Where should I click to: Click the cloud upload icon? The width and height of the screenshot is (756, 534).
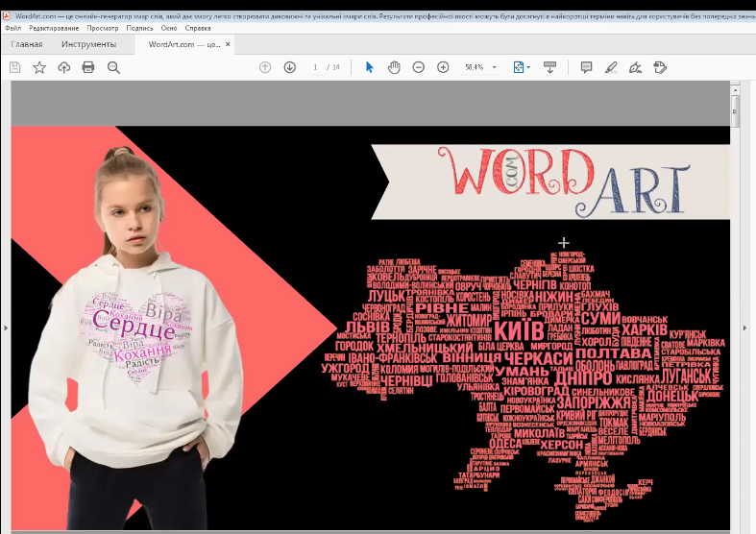coord(64,67)
